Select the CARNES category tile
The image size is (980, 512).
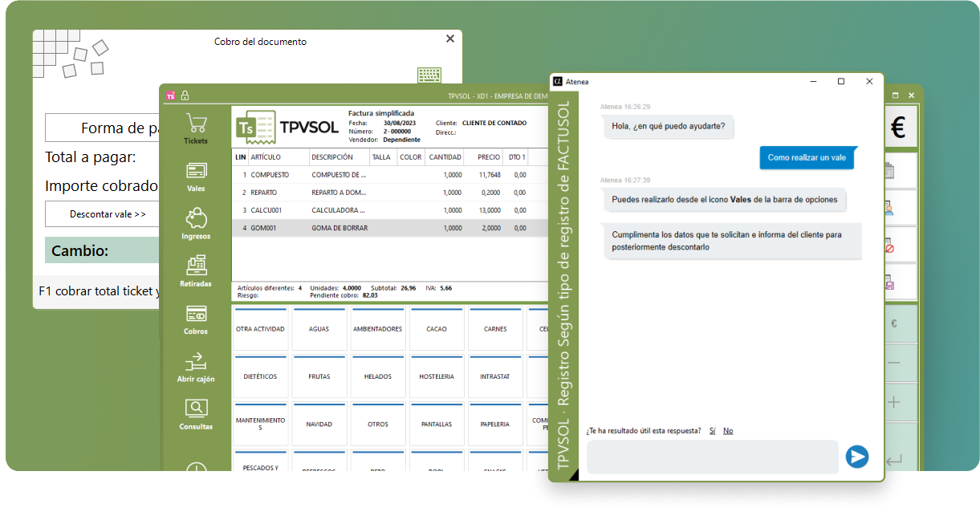pos(495,329)
